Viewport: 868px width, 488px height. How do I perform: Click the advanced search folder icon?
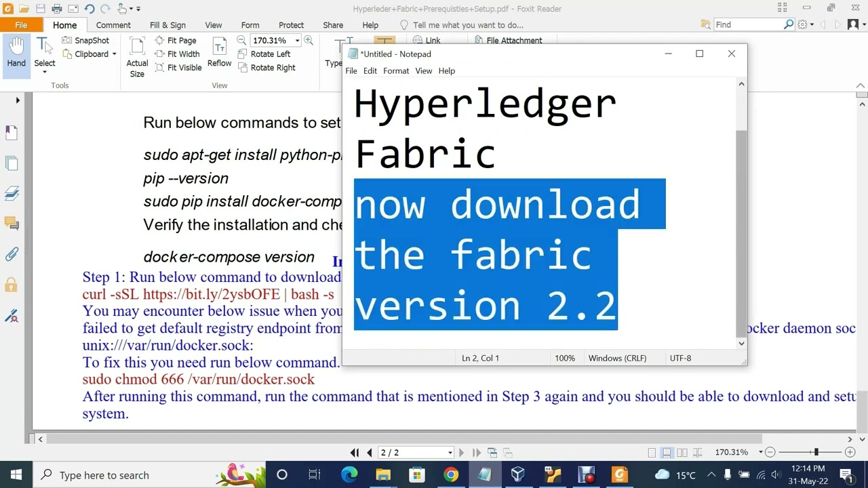pyautogui.click(x=707, y=24)
